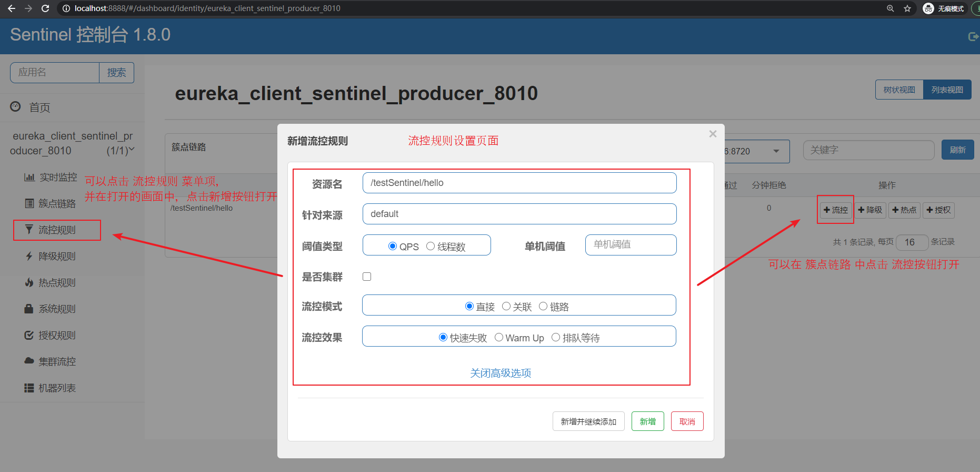This screenshot has height=472, width=980.
Task: Click the check-square icon next to 授权规则
Action: 29,335
